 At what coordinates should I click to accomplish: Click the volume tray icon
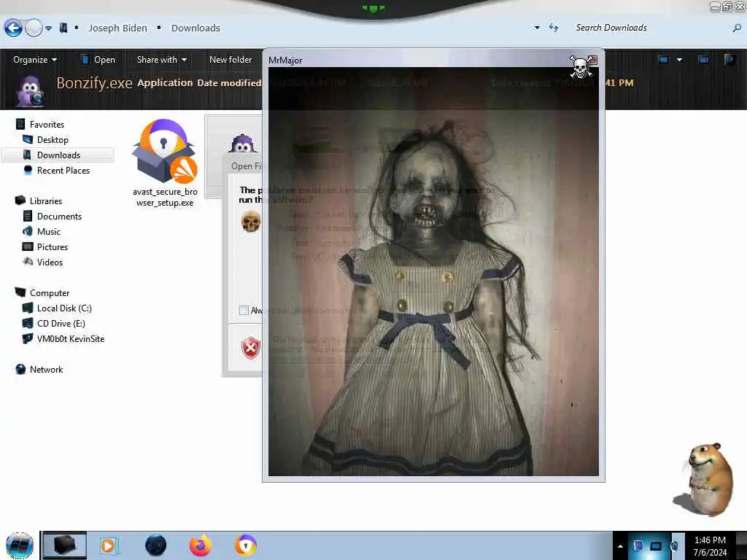click(673, 545)
